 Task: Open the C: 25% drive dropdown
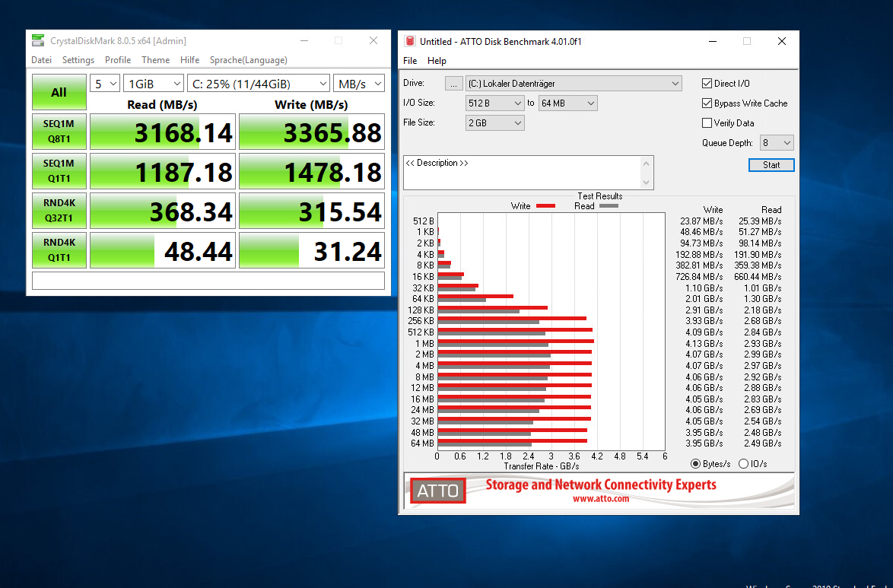[x=259, y=84]
